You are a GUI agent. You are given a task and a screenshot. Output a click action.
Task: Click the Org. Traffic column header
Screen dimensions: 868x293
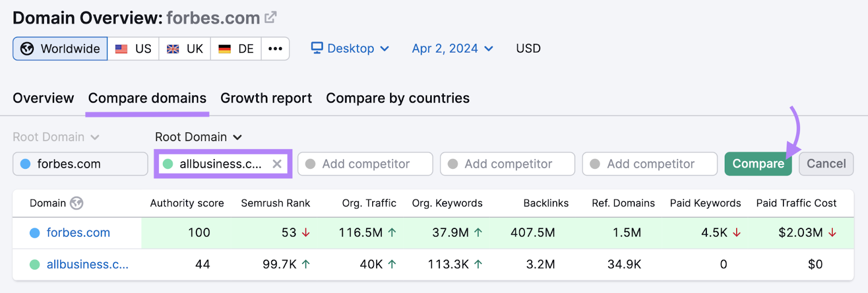click(x=369, y=203)
